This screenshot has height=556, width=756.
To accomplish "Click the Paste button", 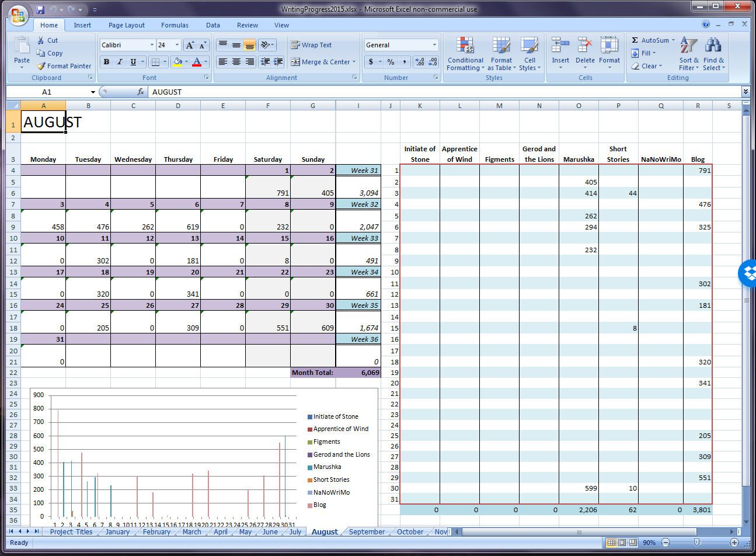I will [22, 51].
